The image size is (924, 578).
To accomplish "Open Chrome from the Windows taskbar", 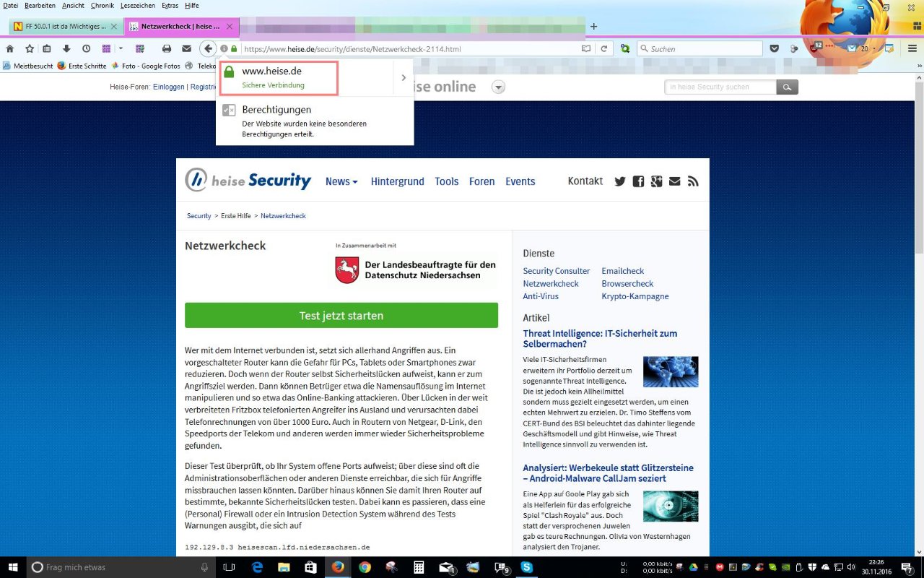I will coord(365,567).
